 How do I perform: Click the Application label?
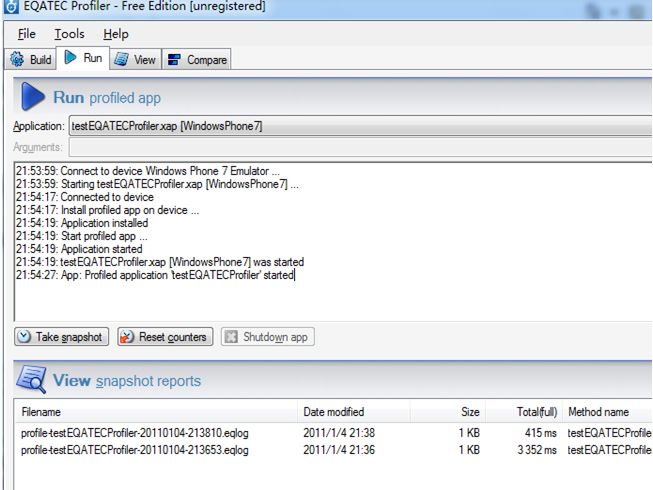[39, 126]
